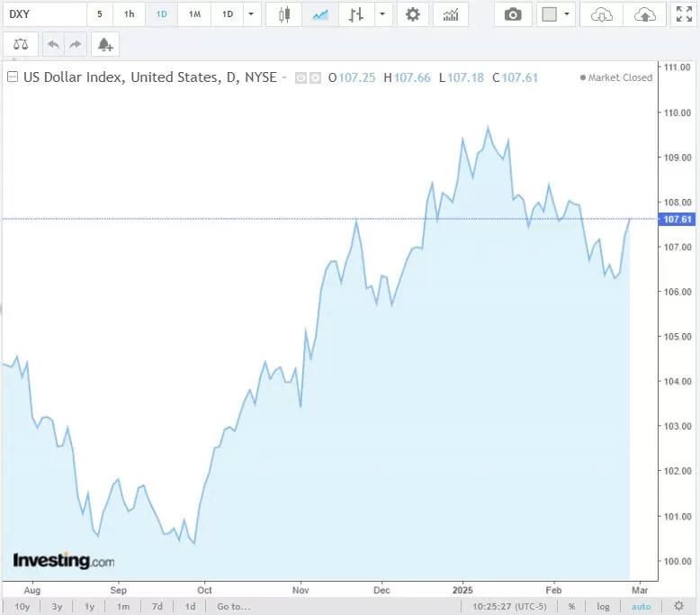Set the date range to 3y
This screenshot has height=615, width=700.
[57, 606]
